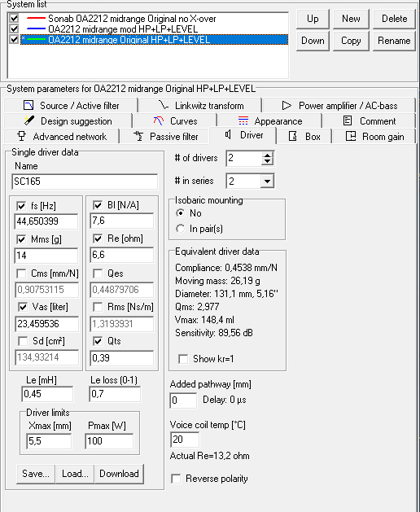Move system Down in list
Viewport: 420px width, 512px height.
pyautogui.click(x=313, y=41)
